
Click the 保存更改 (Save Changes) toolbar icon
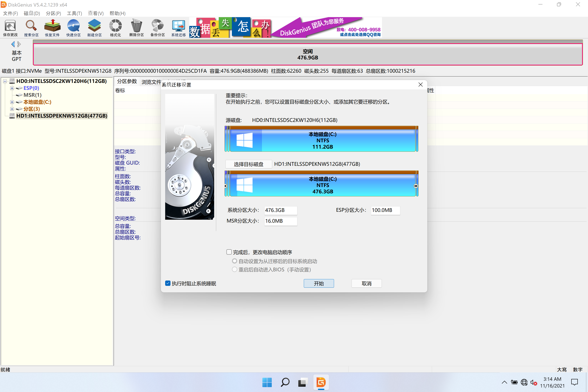10,28
